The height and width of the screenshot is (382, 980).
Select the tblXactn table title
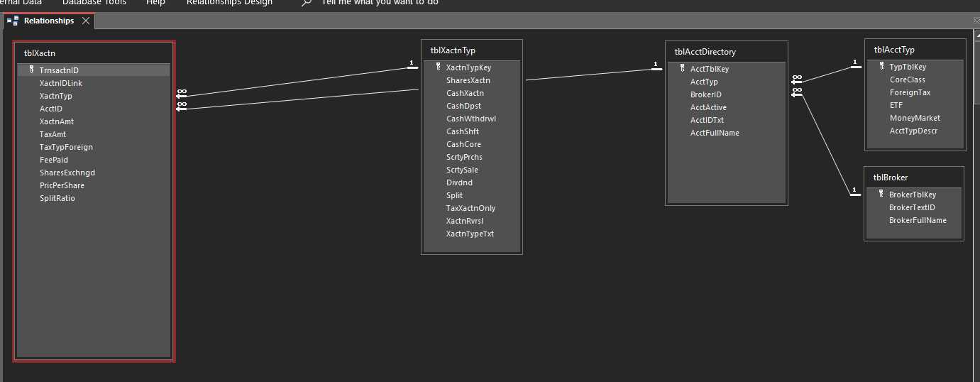(x=40, y=53)
